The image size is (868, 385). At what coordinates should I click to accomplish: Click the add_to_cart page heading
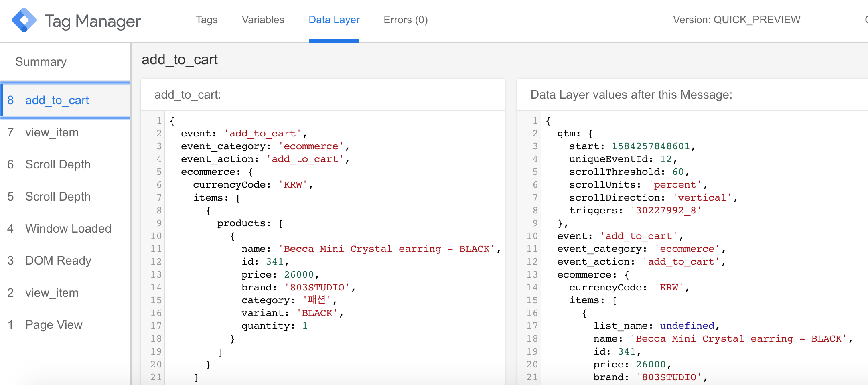180,59
